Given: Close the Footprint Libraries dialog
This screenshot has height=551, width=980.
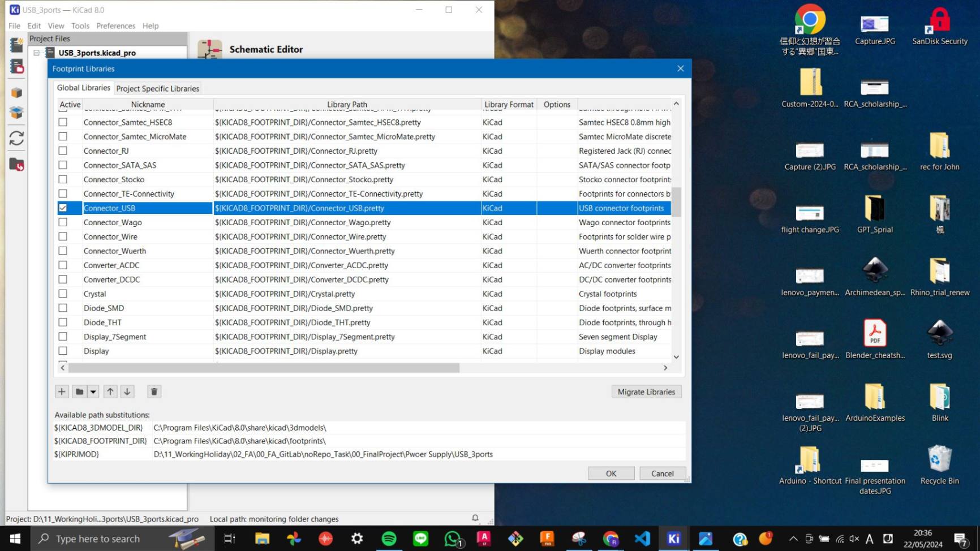Looking at the screenshot, I should [680, 68].
